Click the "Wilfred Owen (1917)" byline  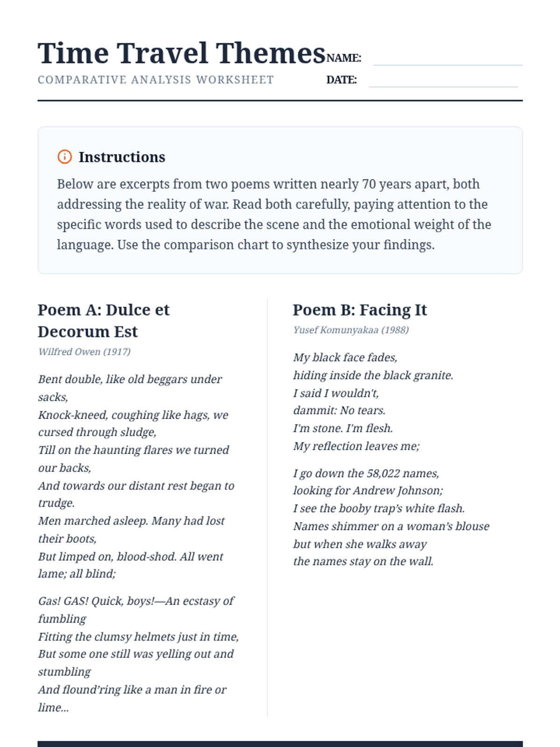84,352
